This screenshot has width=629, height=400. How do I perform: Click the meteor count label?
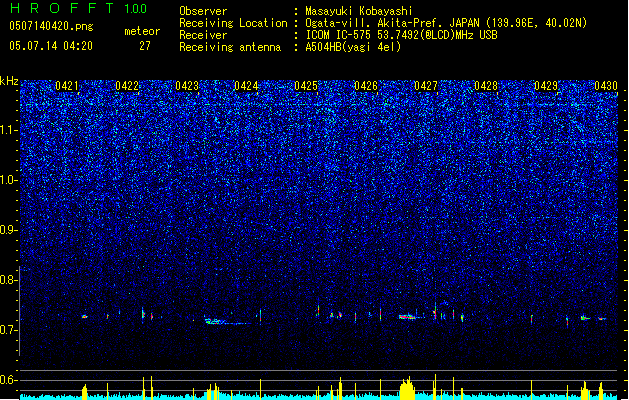click(x=142, y=31)
